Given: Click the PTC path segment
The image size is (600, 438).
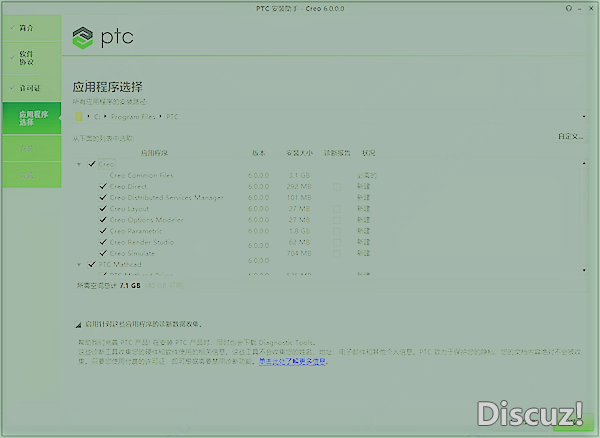Looking at the screenshot, I should tap(172, 117).
